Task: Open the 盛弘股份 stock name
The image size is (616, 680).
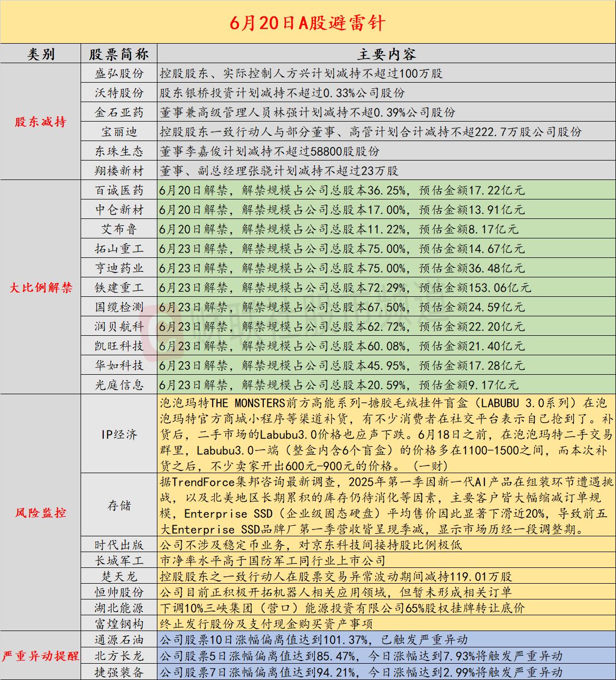Action: coord(119,73)
